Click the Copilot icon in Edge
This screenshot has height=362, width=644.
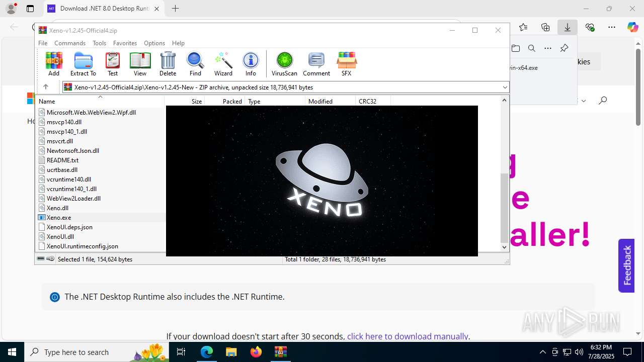tap(632, 27)
